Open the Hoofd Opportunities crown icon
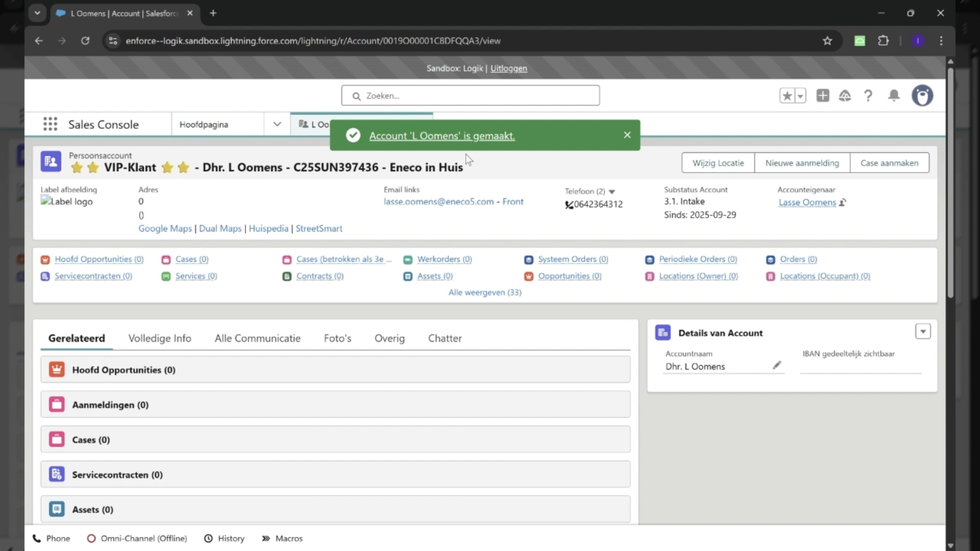980x551 pixels. coord(45,260)
